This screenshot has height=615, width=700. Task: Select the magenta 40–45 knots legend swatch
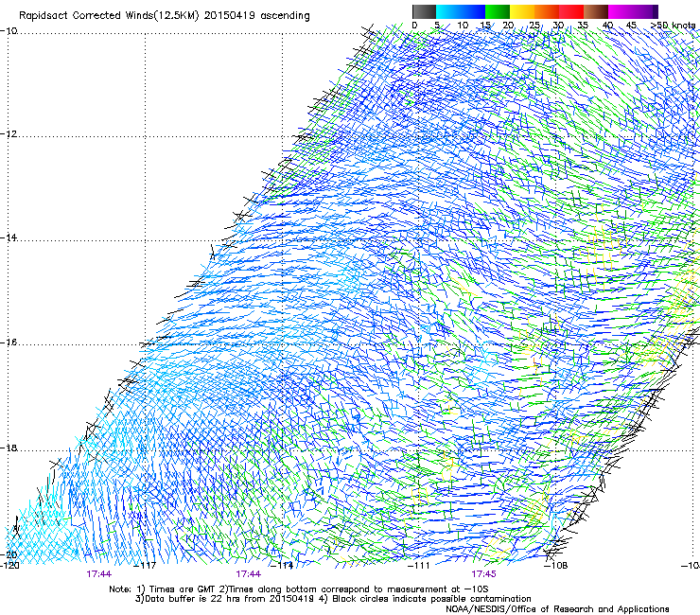(621, 11)
